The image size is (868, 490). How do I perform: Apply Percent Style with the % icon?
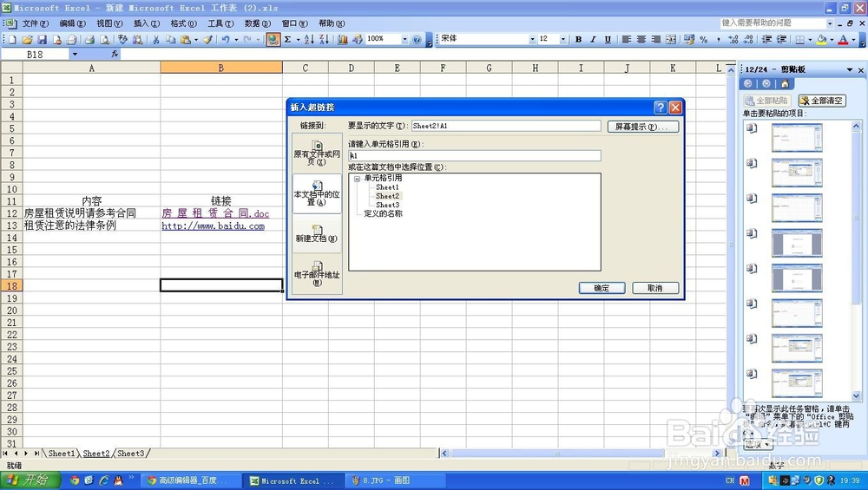click(704, 39)
